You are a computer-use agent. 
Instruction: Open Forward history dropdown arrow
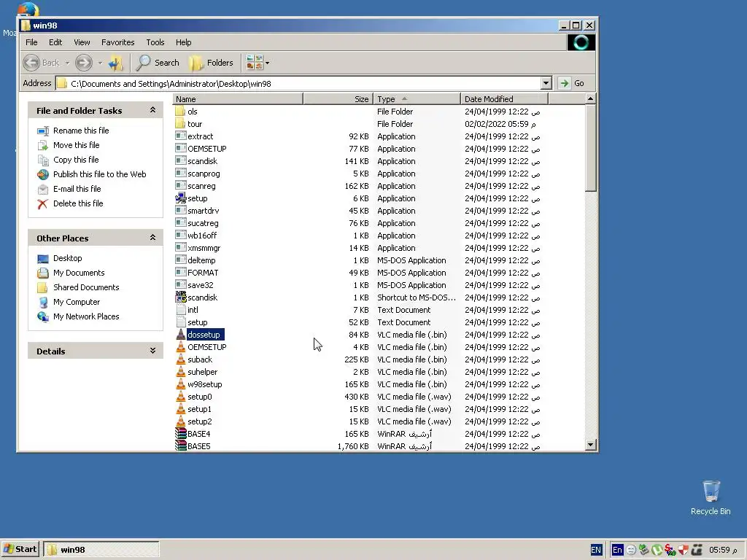100,63
